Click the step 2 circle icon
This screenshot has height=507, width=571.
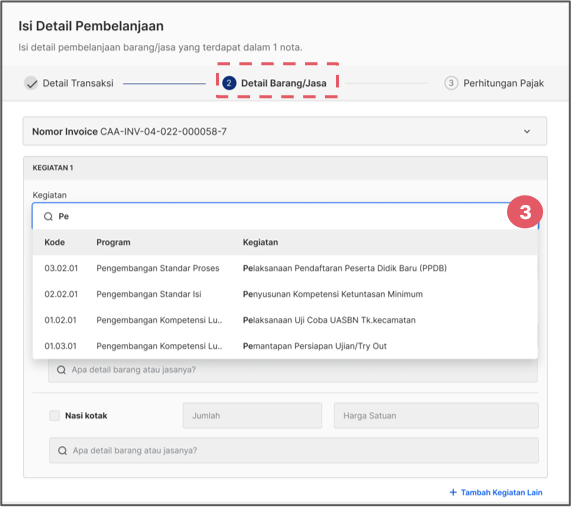tap(229, 83)
